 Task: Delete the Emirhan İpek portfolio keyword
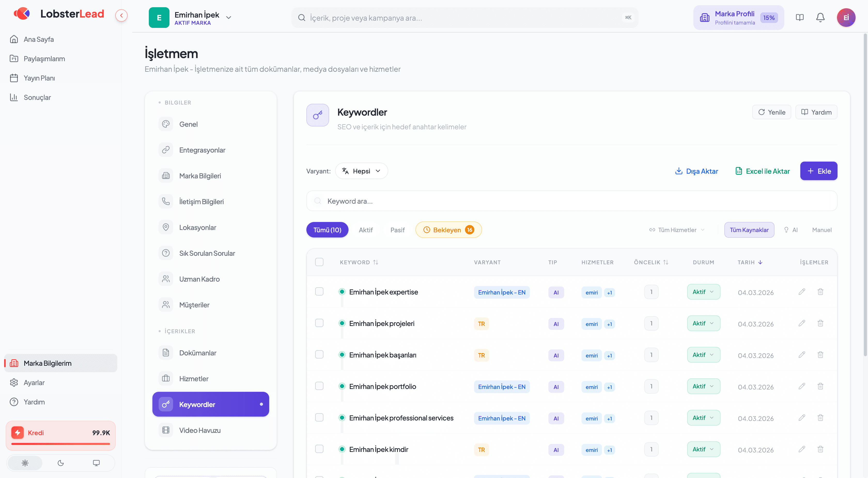coord(820,386)
